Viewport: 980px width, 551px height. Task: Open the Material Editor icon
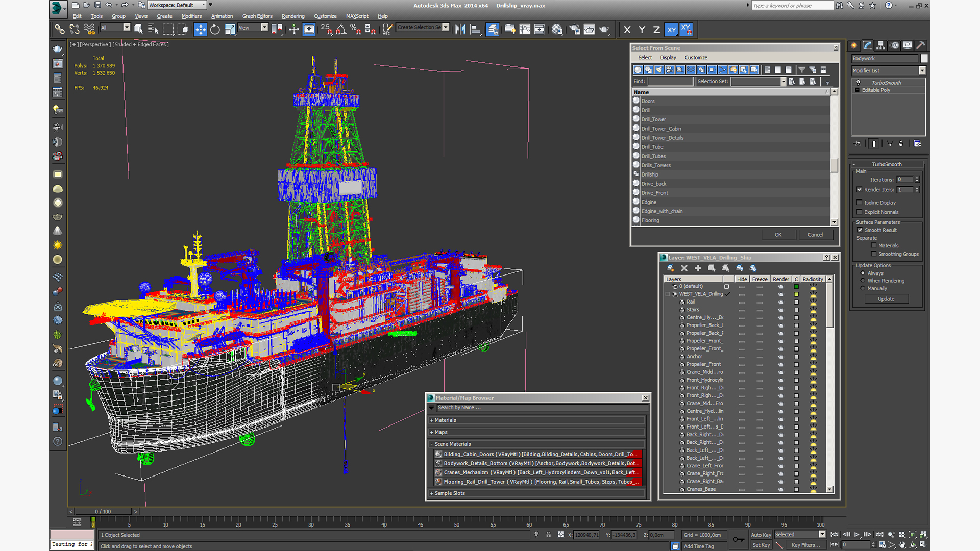[557, 30]
